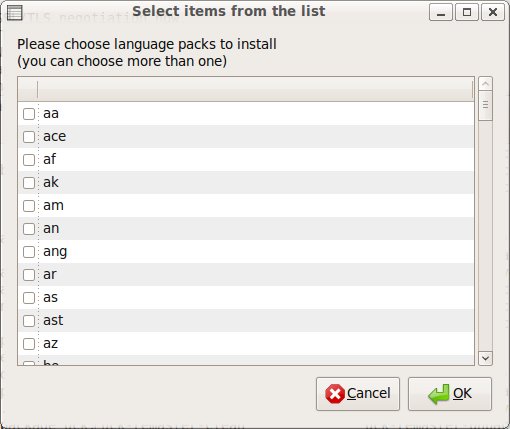Enable the ace language pack checkbox
510x429 pixels.
[29, 137]
